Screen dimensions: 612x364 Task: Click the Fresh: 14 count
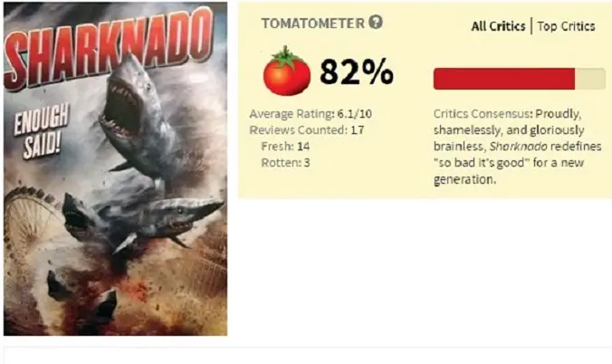[x=285, y=146]
